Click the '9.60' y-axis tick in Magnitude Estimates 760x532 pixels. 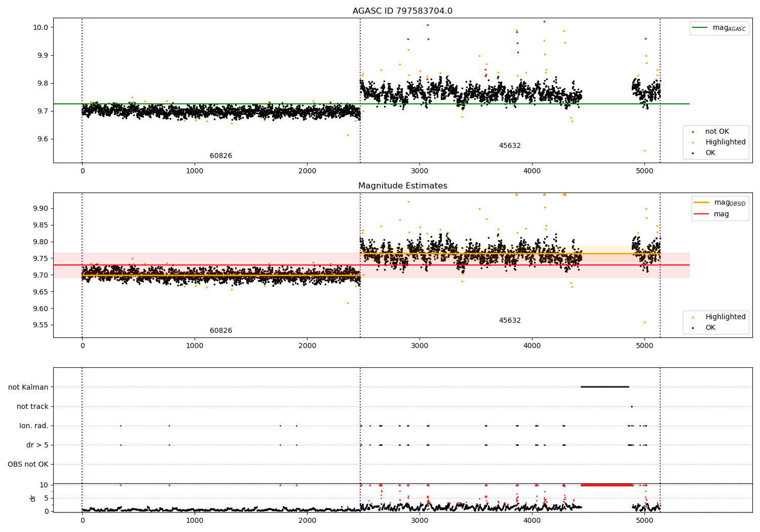coord(41,309)
